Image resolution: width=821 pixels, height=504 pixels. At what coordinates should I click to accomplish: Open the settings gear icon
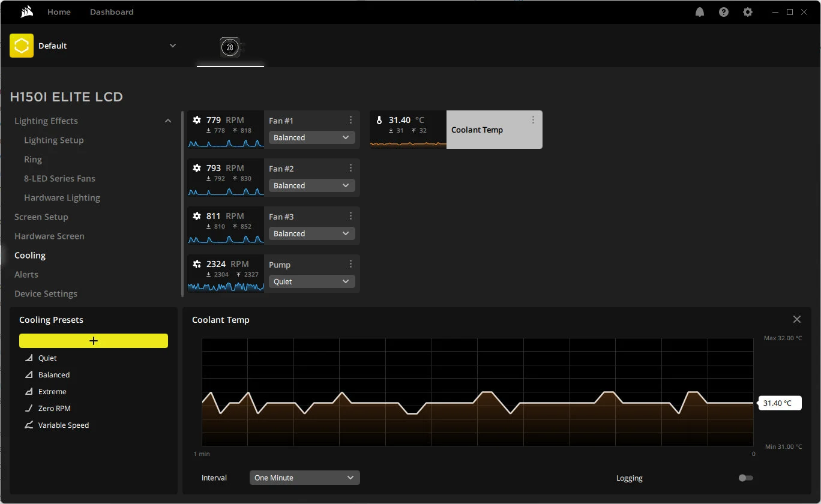pos(748,12)
